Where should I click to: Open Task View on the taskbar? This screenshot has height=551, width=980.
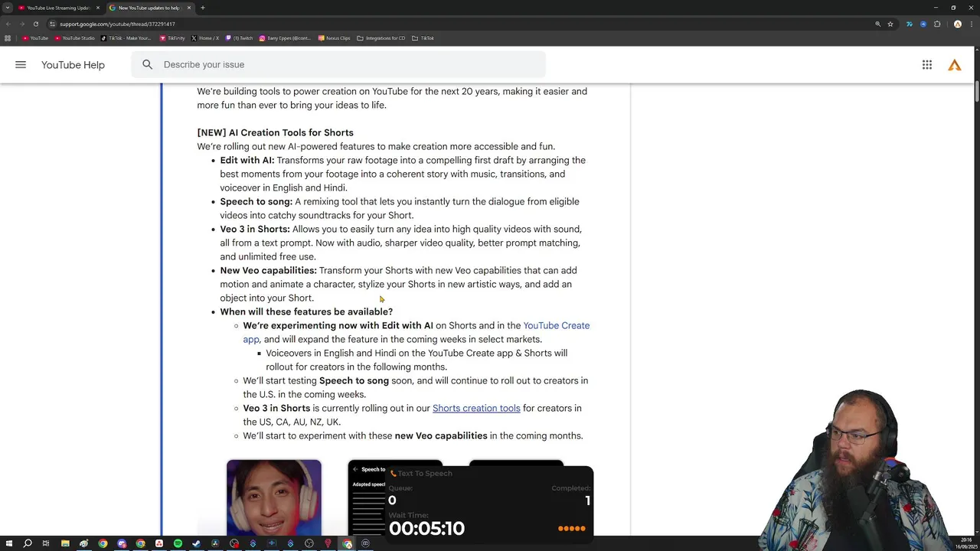[x=46, y=543]
